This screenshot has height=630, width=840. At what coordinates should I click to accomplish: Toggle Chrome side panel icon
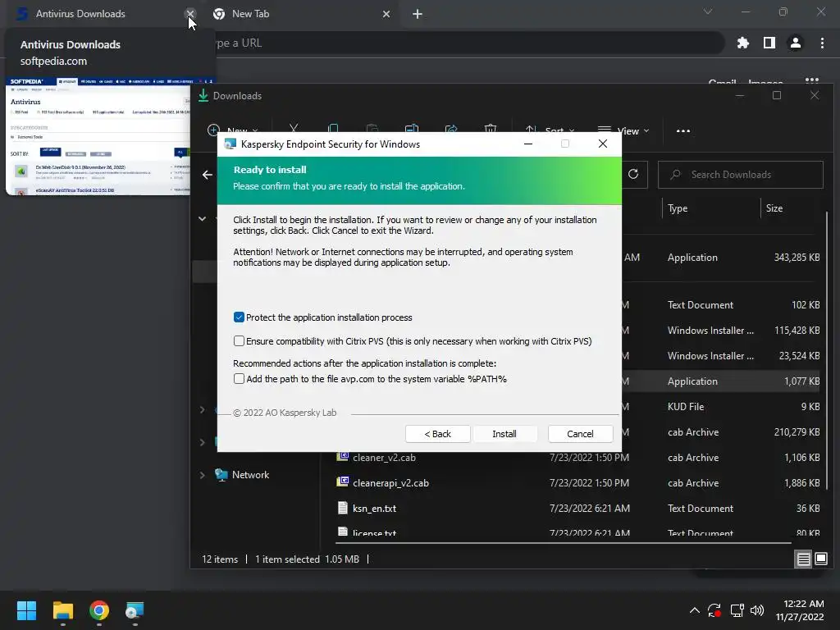[x=769, y=43]
